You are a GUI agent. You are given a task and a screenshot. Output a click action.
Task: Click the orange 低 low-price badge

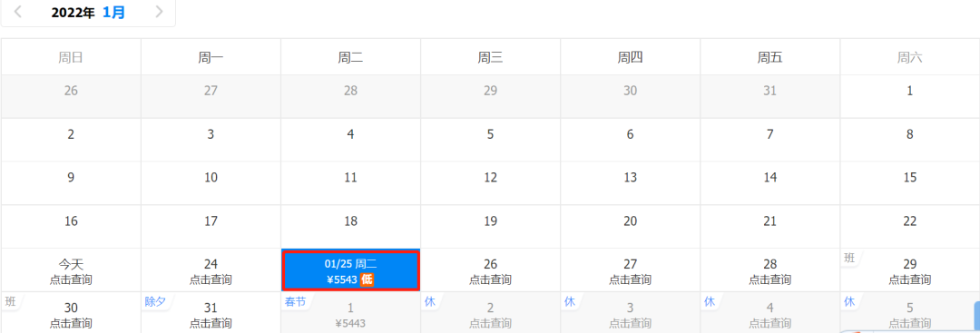(x=367, y=279)
